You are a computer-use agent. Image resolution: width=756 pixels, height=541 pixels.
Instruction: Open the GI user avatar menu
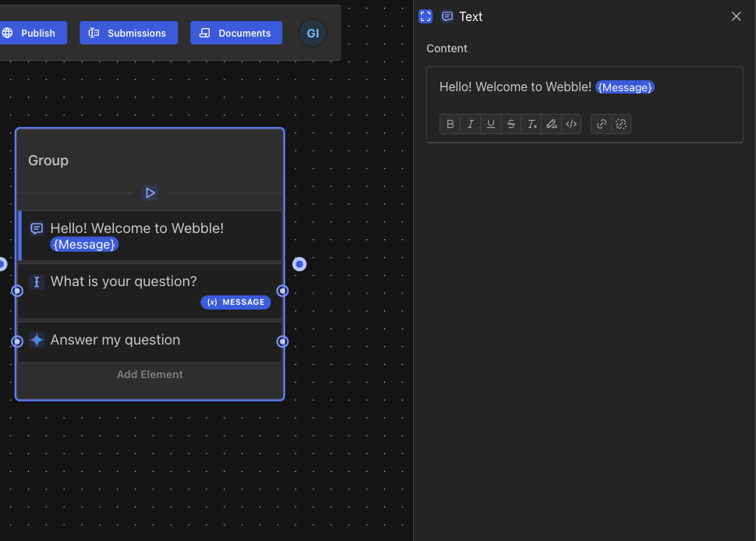click(313, 33)
